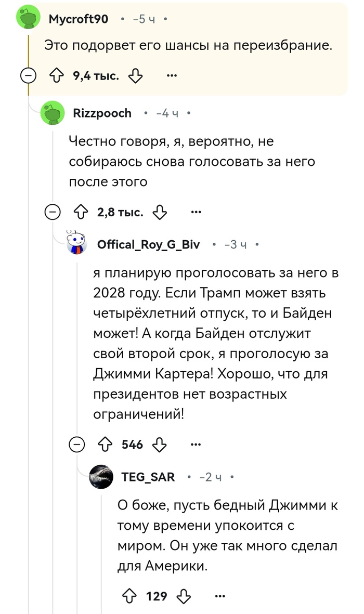This screenshot has height=614, width=364.
Task: Downvote Mycroft90's comment
Action: click(x=135, y=77)
